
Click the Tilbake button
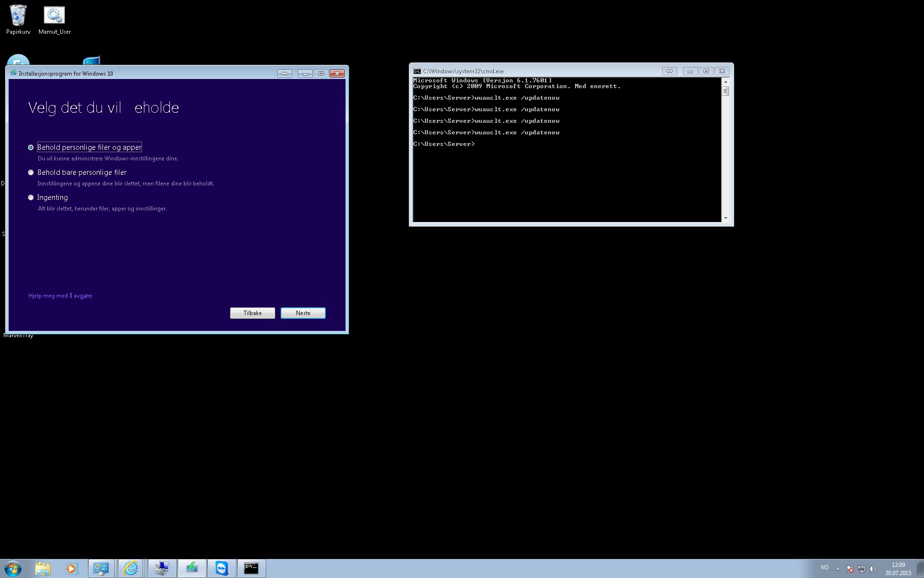click(253, 313)
